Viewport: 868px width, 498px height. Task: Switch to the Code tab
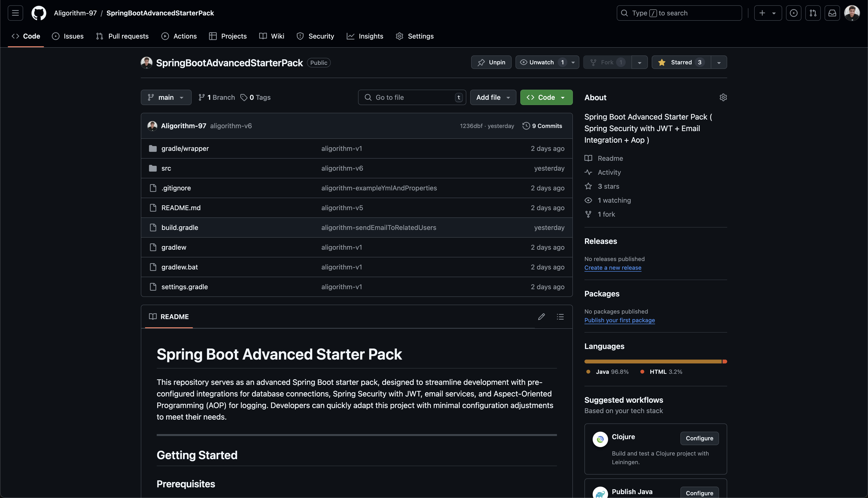click(x=26, y=36)
